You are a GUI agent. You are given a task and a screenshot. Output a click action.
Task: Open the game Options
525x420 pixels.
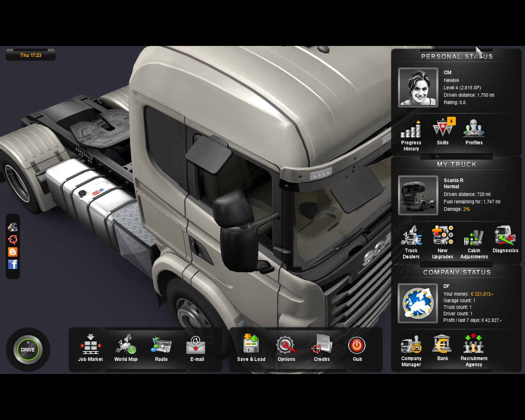pos(286,348)
